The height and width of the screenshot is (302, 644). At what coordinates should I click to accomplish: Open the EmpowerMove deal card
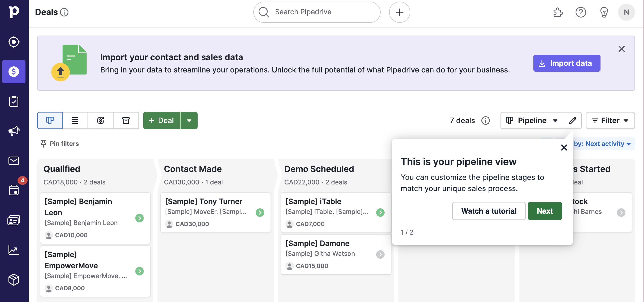tap(95, 271)
